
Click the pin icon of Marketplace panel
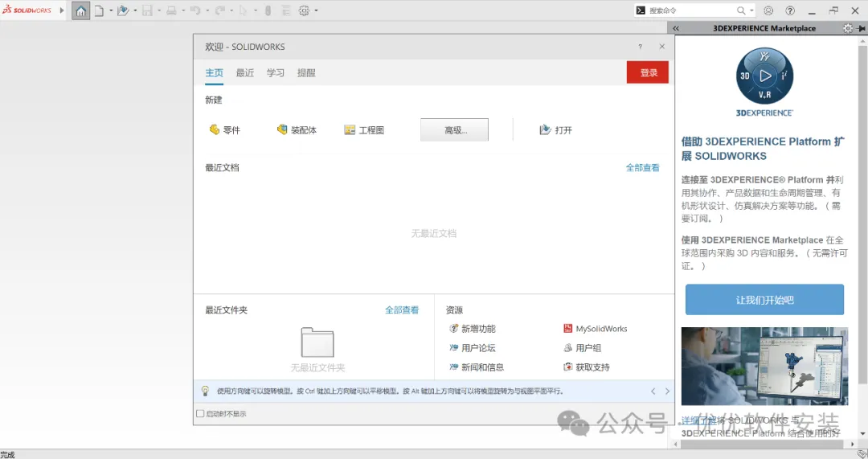pyautogui.click(x=862, y=28)
